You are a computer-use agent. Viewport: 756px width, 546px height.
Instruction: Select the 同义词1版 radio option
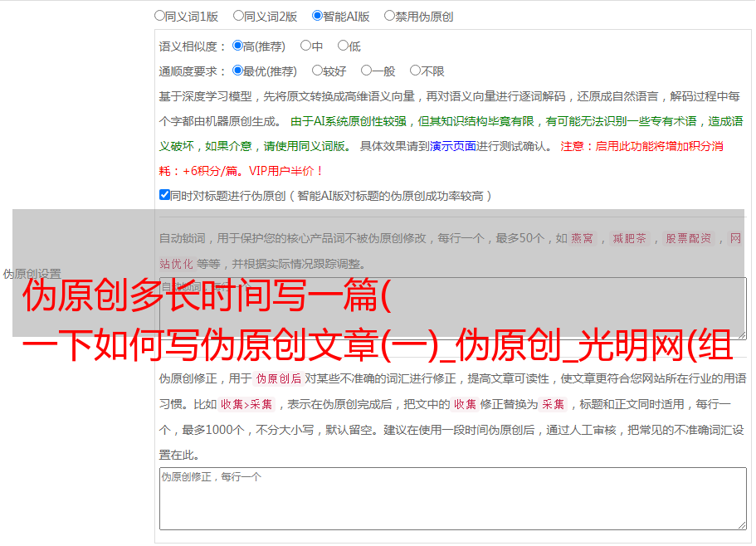click(159, 15)
